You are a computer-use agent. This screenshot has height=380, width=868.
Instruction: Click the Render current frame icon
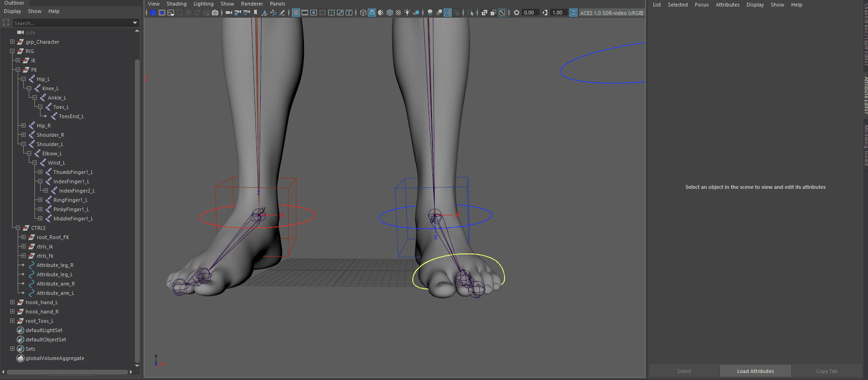tap(153, 13)
